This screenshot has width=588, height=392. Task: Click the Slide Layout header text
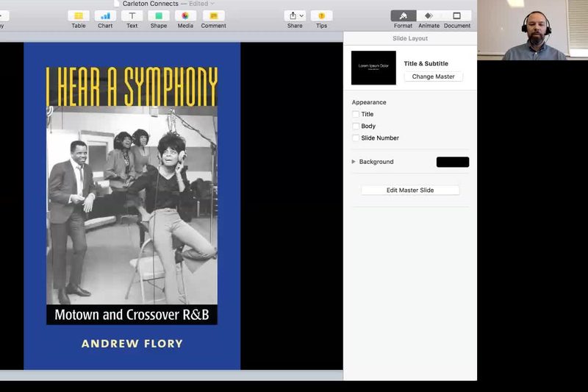point(410,38)
